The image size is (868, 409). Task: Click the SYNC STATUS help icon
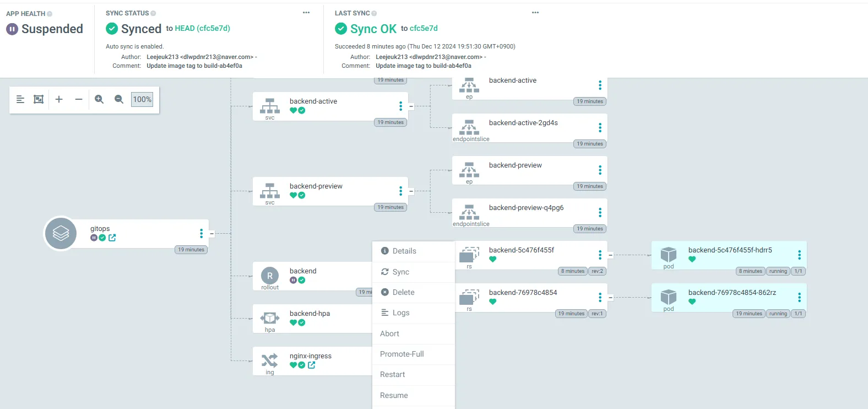click(x=153, y=13)
